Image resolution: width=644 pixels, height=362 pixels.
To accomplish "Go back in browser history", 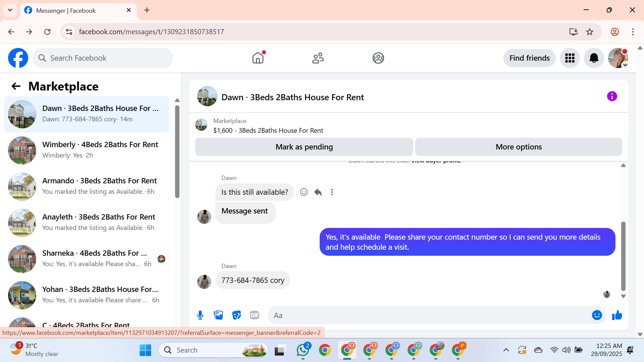I will [x=11, y=32].
